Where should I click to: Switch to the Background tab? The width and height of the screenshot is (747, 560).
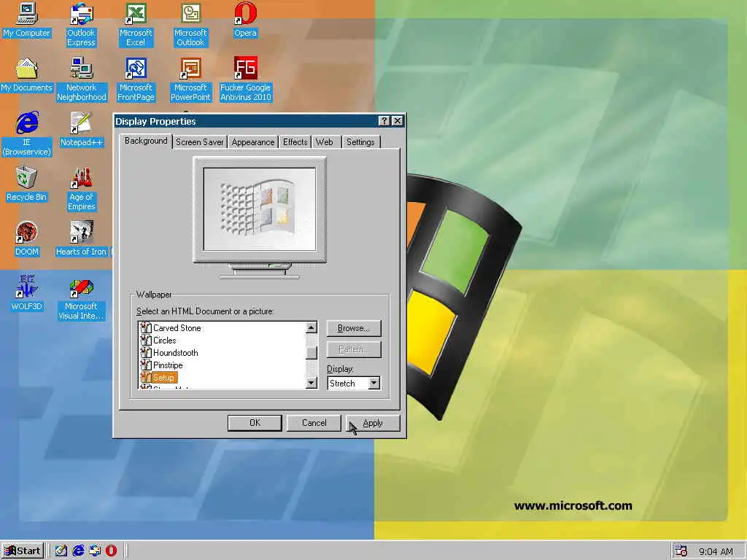coord(146,141)
